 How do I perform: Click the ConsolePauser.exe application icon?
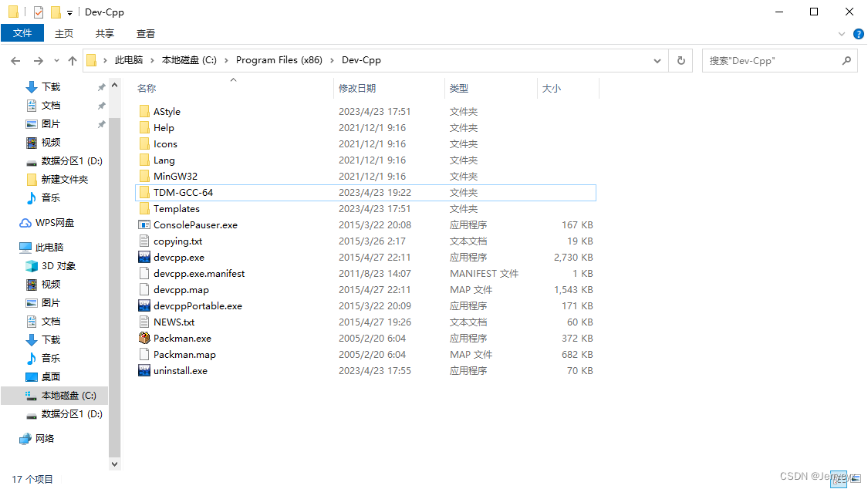click(x=144, y=225)
